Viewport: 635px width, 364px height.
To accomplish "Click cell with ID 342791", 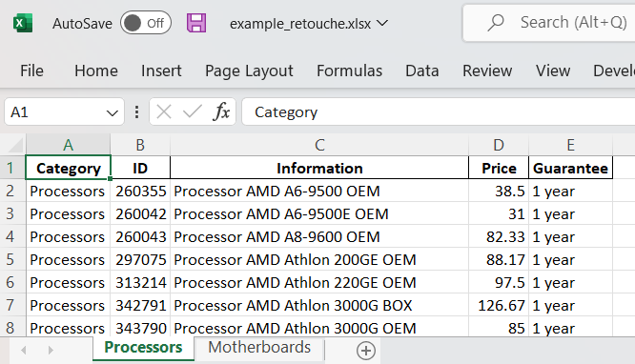I will (x=140, y=305).
